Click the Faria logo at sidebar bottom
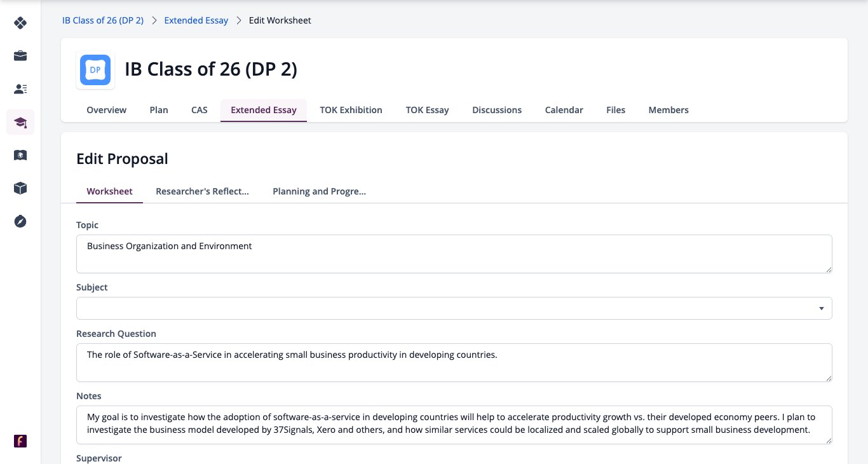868x464 pixels. [x=20, y=441]
